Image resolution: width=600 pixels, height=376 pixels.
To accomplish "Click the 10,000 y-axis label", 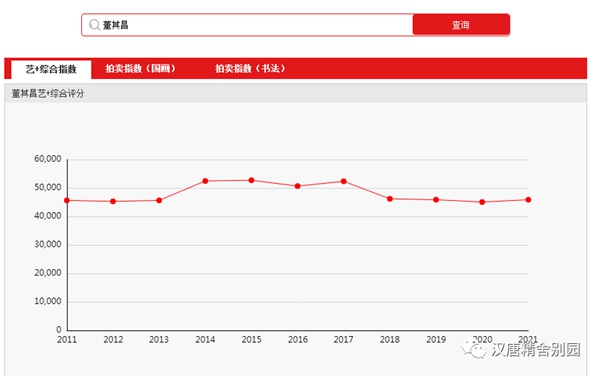I will tap(47, 301).
